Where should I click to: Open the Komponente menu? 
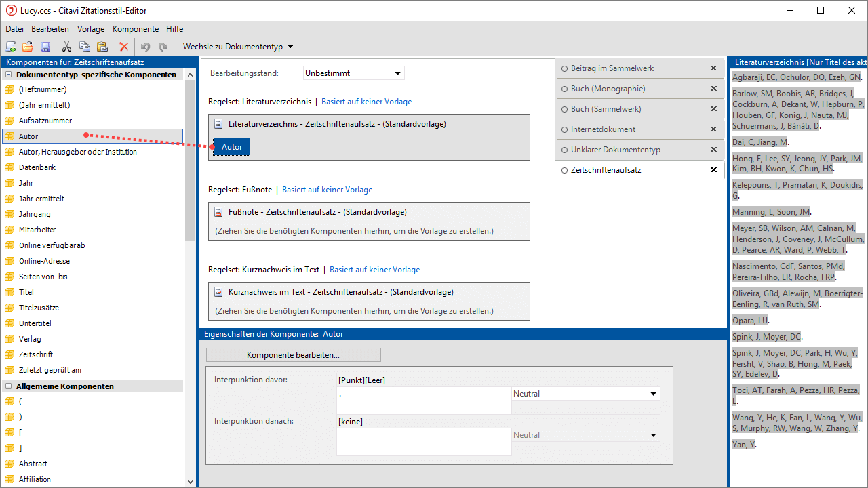point(136,29)
